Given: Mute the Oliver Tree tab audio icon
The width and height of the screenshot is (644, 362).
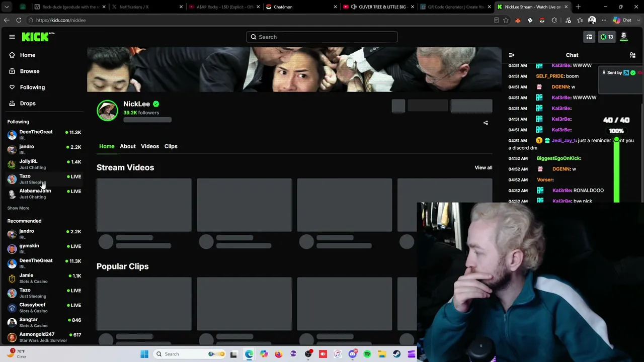Looking at the screenshot, I should [x=354, y=7].
